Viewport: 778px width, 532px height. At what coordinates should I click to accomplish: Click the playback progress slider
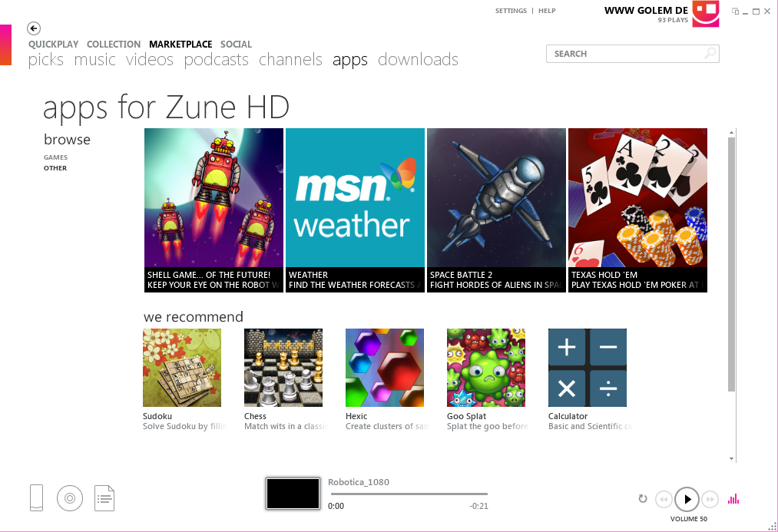tap(408, 494)
